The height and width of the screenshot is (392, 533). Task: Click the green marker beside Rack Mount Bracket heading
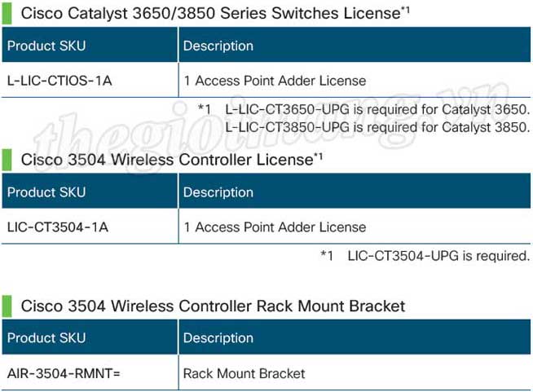click(7, 306)
